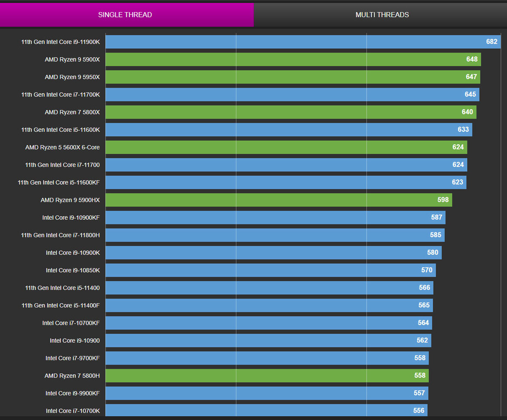The width and height of the screenshot is (507, 420).
Task: Select the Intel Core i7-10700K label
Action: (x=73, y=411)
